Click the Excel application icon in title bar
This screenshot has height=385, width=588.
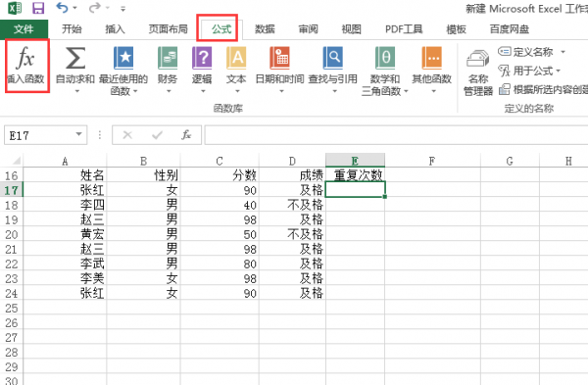click(15, 8)
